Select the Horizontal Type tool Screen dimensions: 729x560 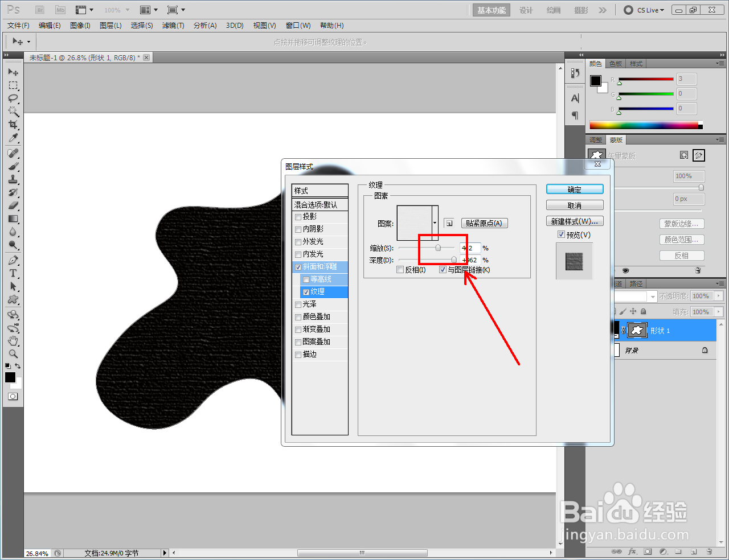(x=13, y=273)
